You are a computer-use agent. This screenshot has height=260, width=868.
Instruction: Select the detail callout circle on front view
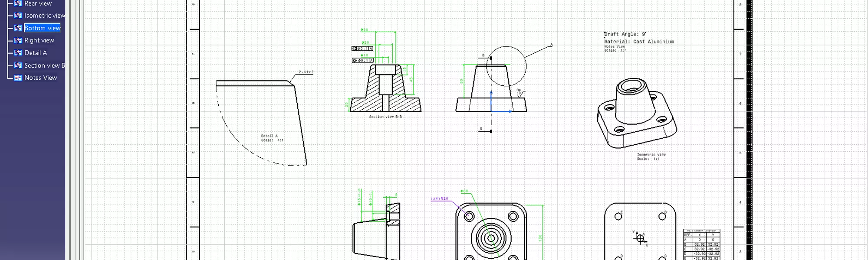click(506, 66)
